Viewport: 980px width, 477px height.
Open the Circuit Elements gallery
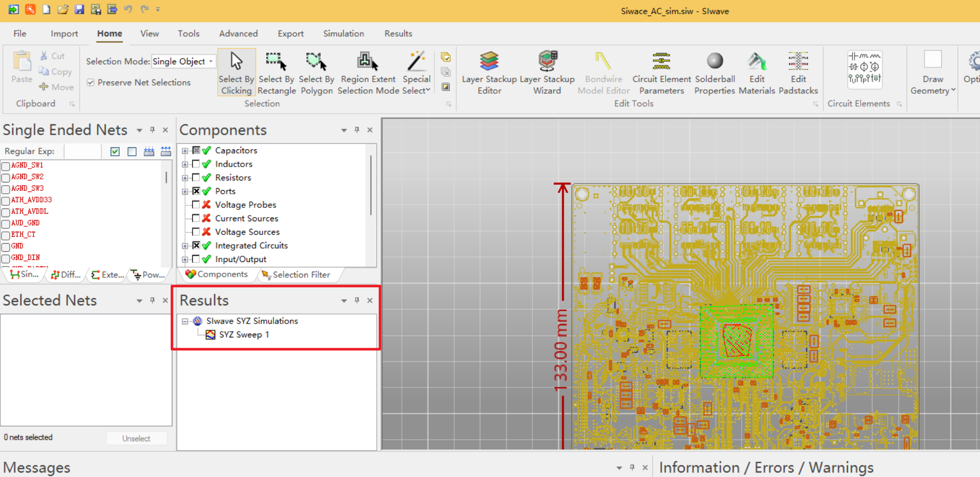click(x=864, y=69)
